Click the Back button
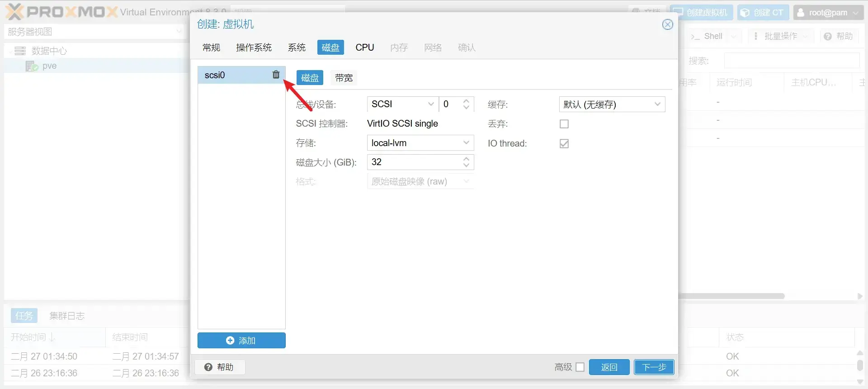Image resolution: width=868 pixels, height=389 pixels. 609,367
